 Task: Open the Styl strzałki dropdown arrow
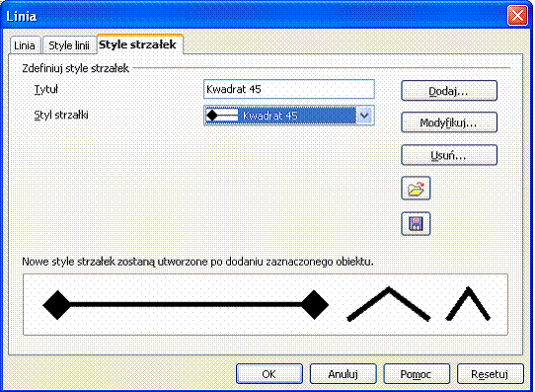click(x=364, y=116)
